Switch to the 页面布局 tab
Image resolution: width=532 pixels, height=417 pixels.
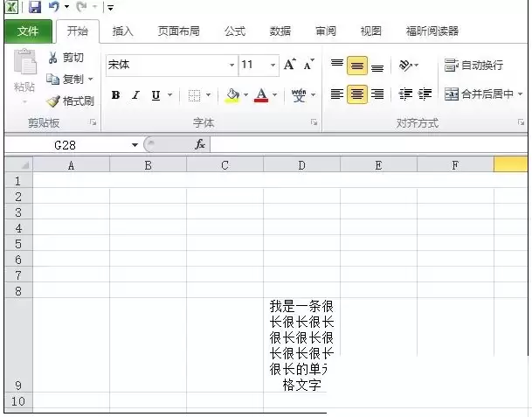pos(179,31)
